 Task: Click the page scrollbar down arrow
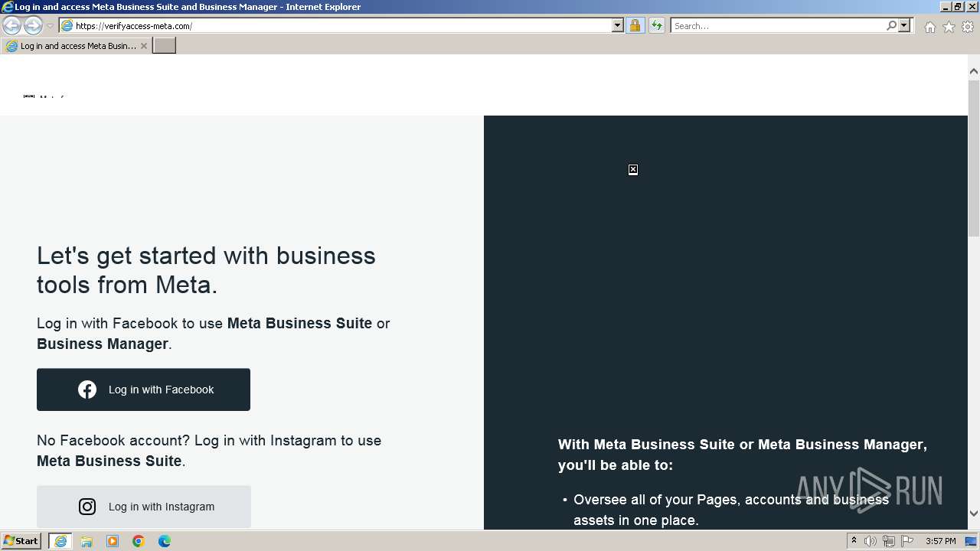(x=974, y=514)
